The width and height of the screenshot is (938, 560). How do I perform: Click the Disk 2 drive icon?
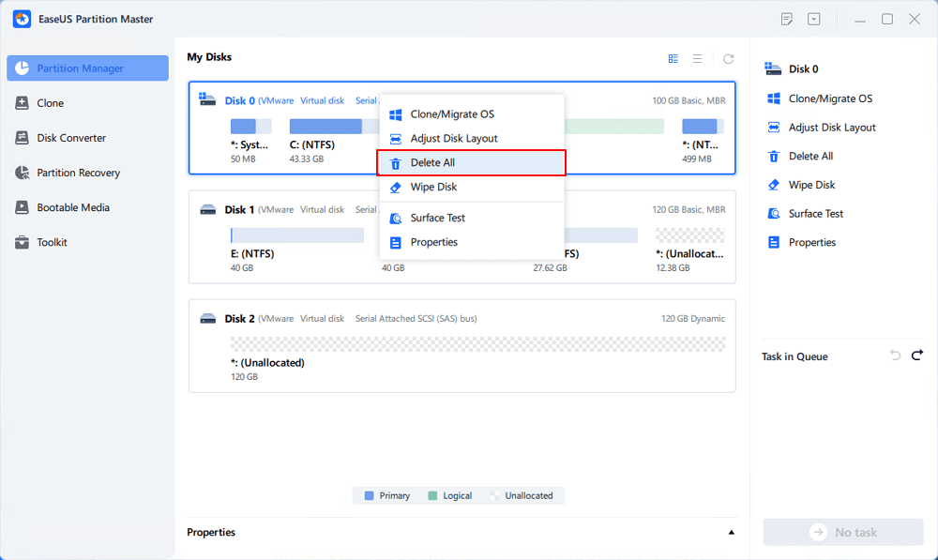click(x=207, y=318)
